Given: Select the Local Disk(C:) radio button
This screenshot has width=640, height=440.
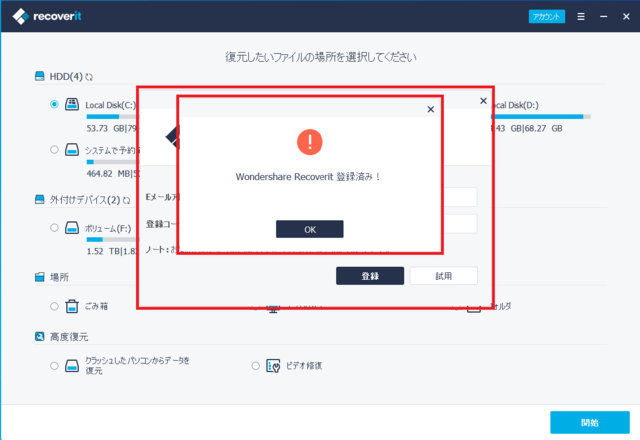Looking at the screenshot, I should tap(54, 104).
